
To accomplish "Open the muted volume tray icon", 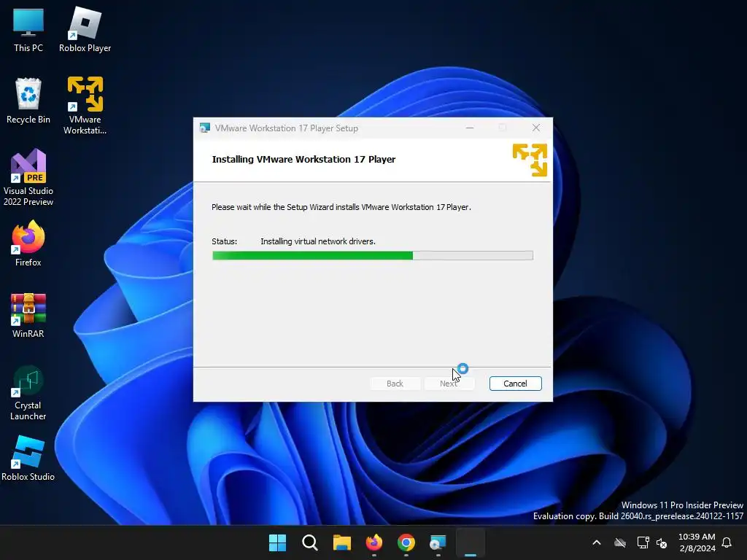I will click(662, 542).
